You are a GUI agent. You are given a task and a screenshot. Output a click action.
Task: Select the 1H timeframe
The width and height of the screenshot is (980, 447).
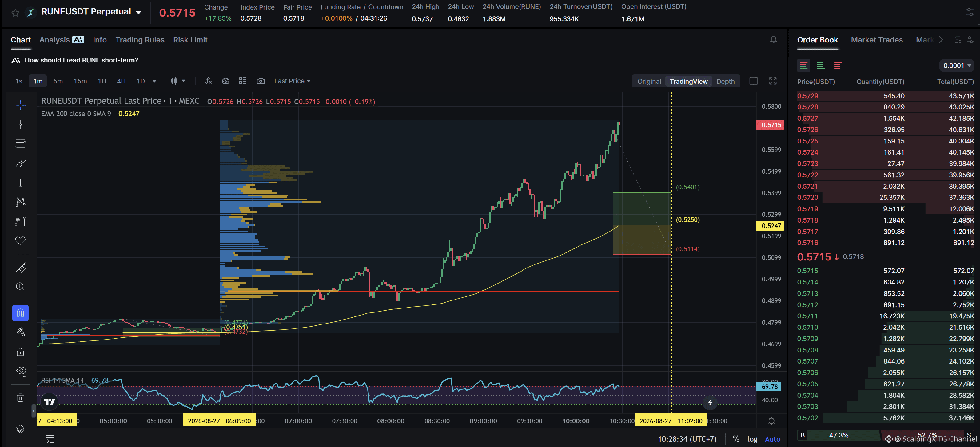click(x=102, y=81)
